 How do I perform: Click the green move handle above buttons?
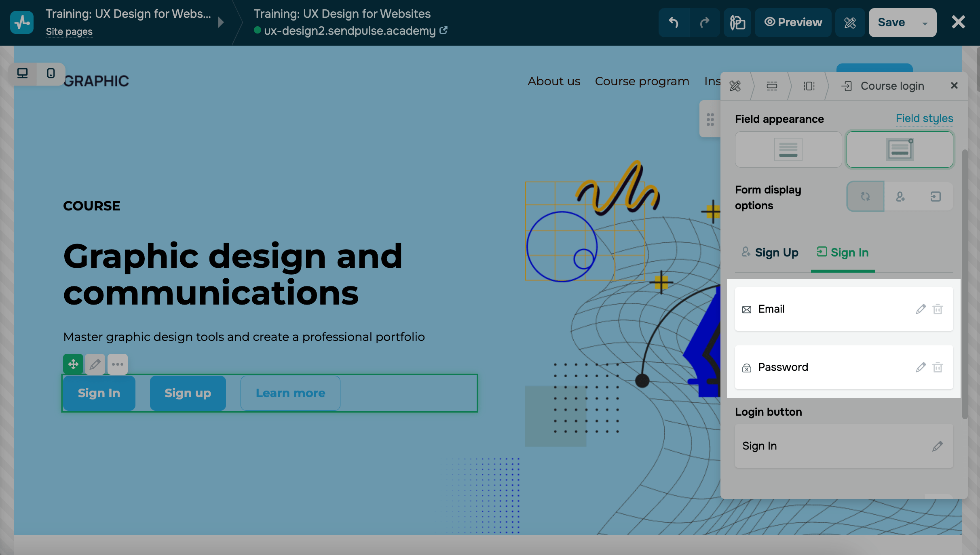73,364
